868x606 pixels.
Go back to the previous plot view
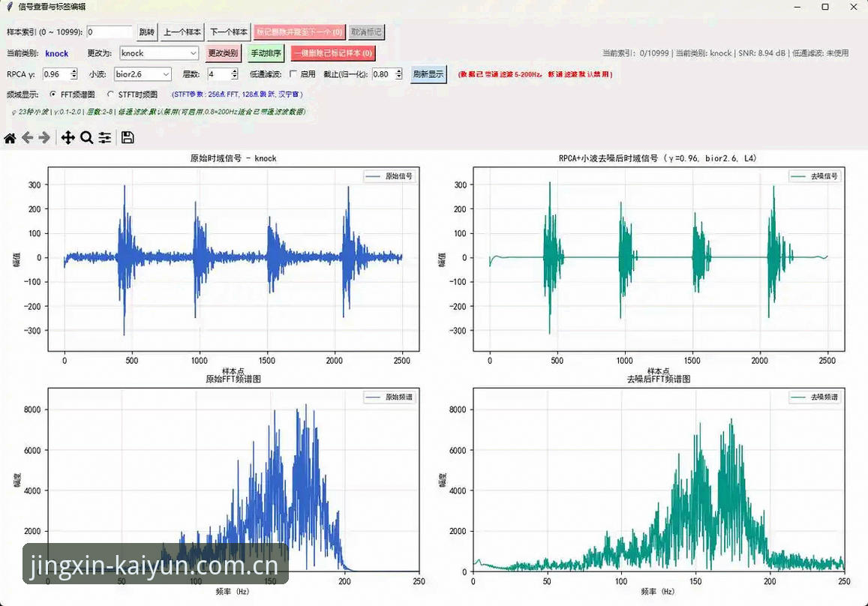pos(27,138)
